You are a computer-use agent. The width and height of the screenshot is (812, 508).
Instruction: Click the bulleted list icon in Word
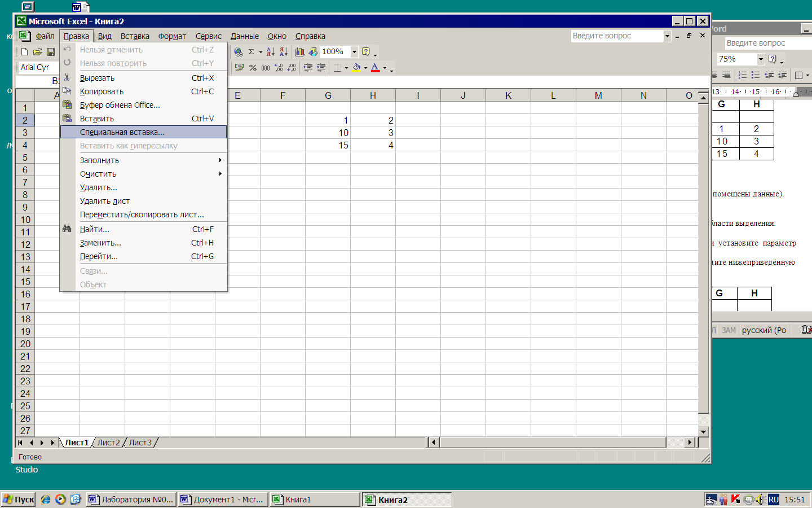756,75
